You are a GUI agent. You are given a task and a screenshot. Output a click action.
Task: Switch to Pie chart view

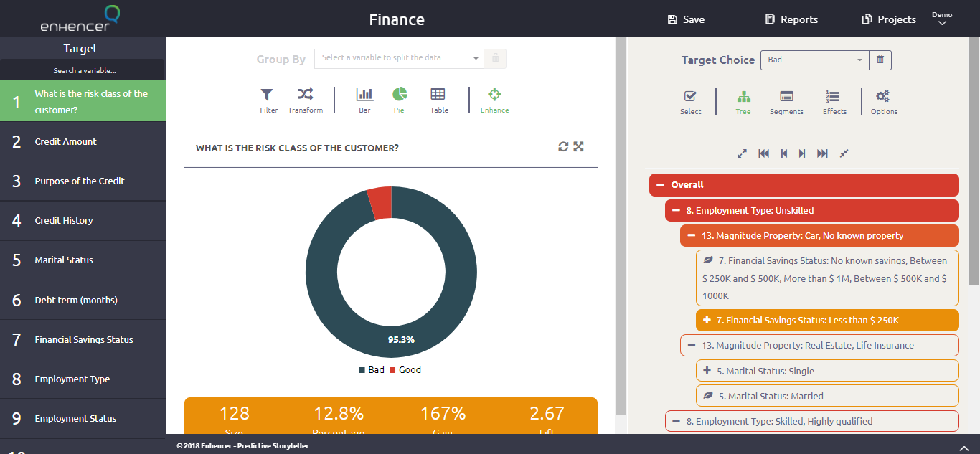(x=400, y=100)
